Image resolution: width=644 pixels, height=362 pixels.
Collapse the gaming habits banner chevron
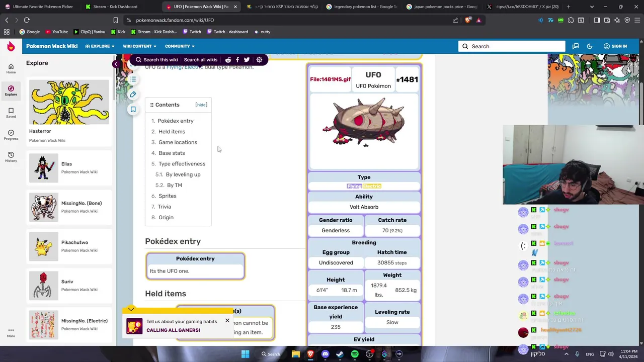coord(131,309)
